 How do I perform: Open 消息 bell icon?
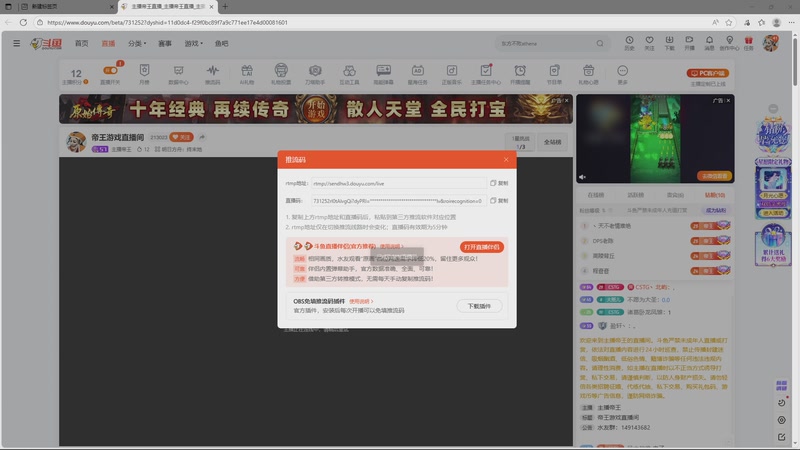709,43
